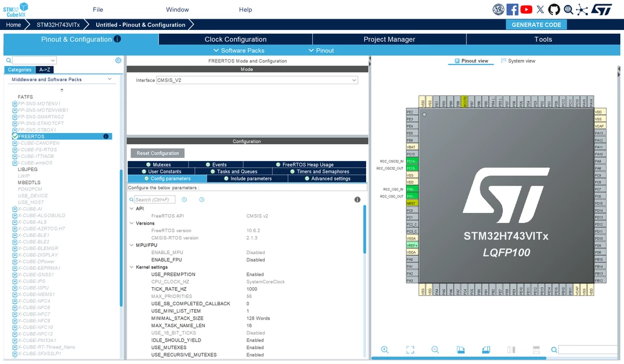Select the TICK_RATE_HZ value 1000
Image resolution: width=624 pixels, height=364 pixels.
[252, 289]
